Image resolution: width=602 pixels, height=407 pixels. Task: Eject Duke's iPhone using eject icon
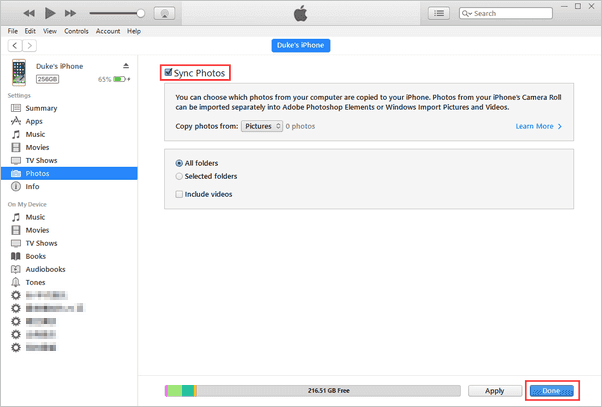coord(125,66)
